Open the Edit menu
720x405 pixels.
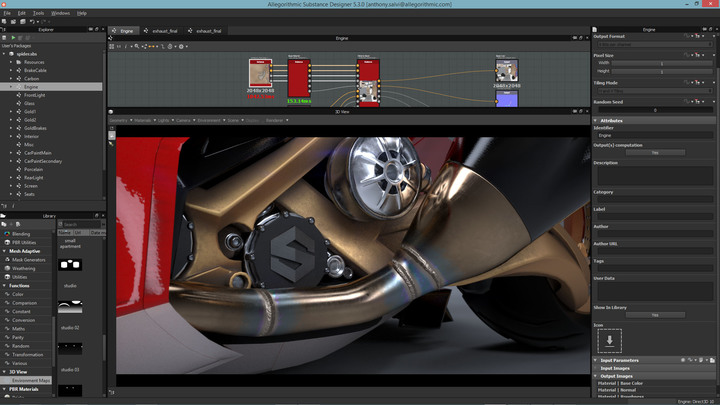22,13
